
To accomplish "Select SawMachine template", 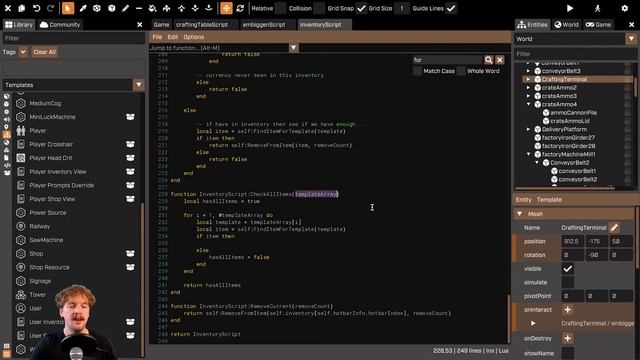I will click(x=46, y=240).
